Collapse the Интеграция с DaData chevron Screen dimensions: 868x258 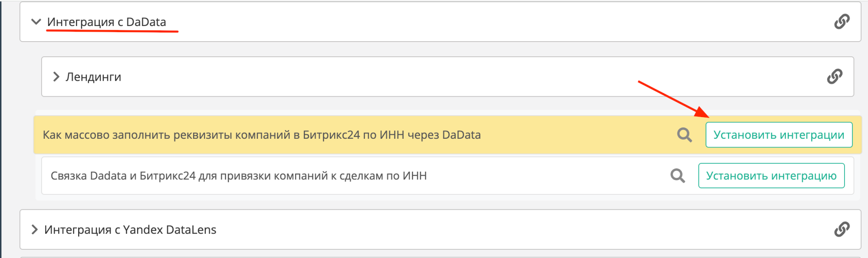[x=36, y=22]
